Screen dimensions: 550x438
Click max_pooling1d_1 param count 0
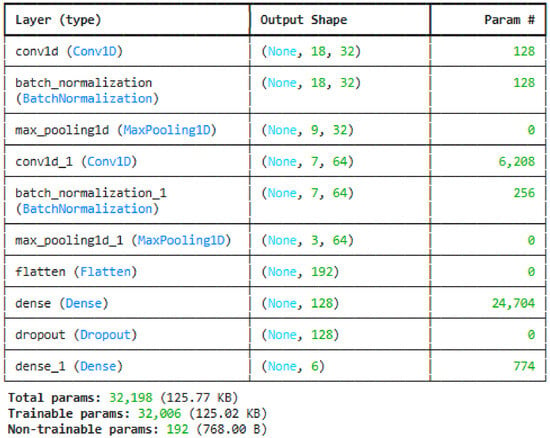(531, 241)
